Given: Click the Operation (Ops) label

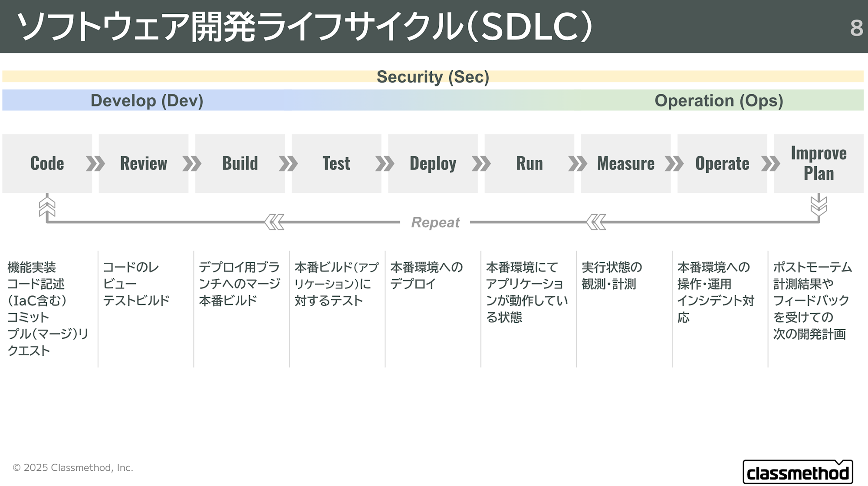Looking at the screenshot, I should (719, 101).
